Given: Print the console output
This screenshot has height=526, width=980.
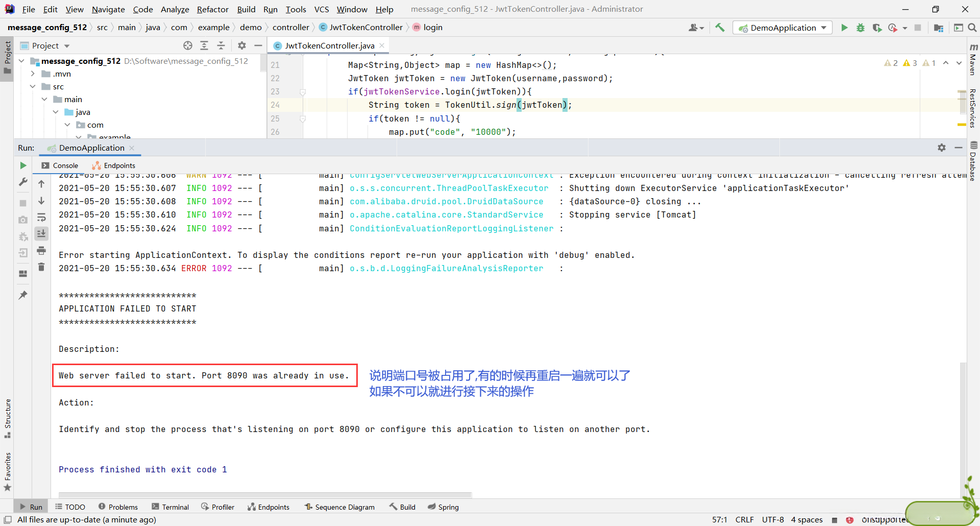Looking at the screenshot, I should click(x=41, y=250).
